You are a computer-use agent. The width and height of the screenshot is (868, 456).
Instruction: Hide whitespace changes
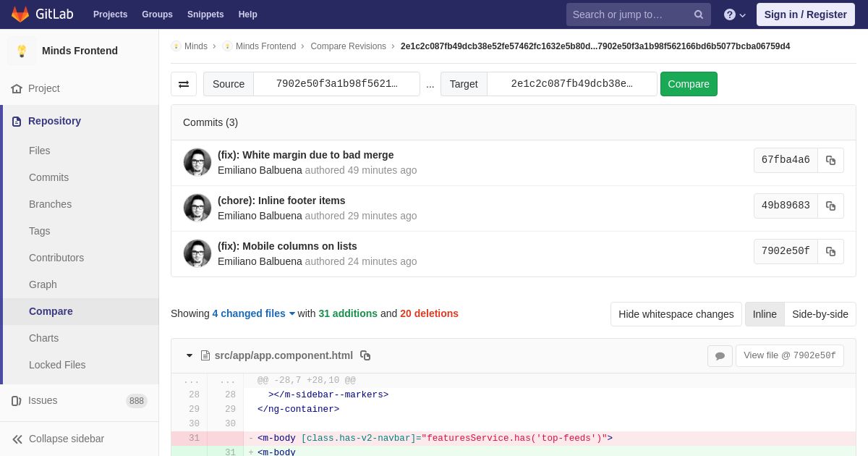676,314
